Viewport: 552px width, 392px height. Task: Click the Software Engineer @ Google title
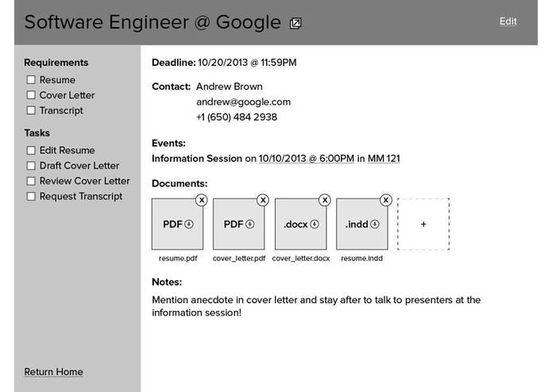point(152,22)
